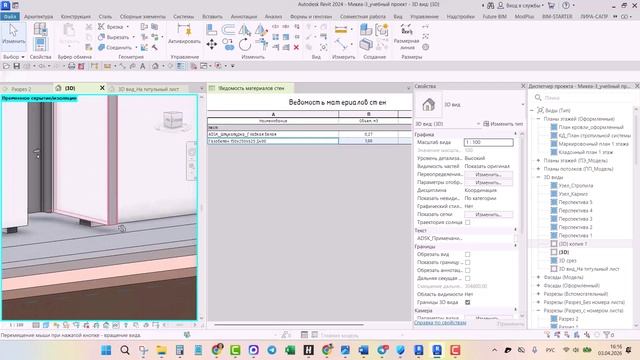Select the Узел_Стропила view in browser
The width and height of the screenshot is (640, 360).
(x=576, y=185)
